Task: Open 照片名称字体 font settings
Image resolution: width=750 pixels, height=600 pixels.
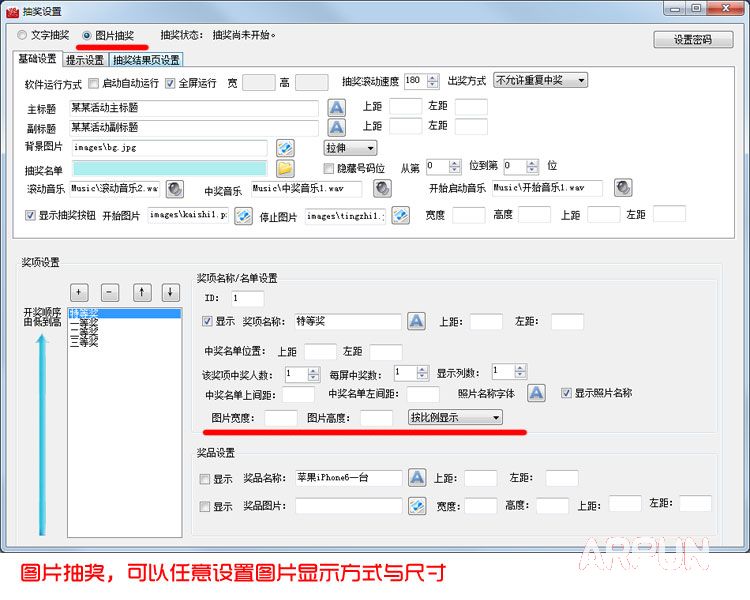Action: point(536,393)
